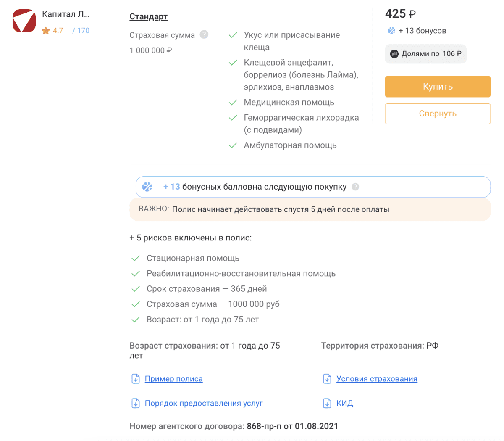Click help icon next to Страховая сумма

(x=204, y=35)
